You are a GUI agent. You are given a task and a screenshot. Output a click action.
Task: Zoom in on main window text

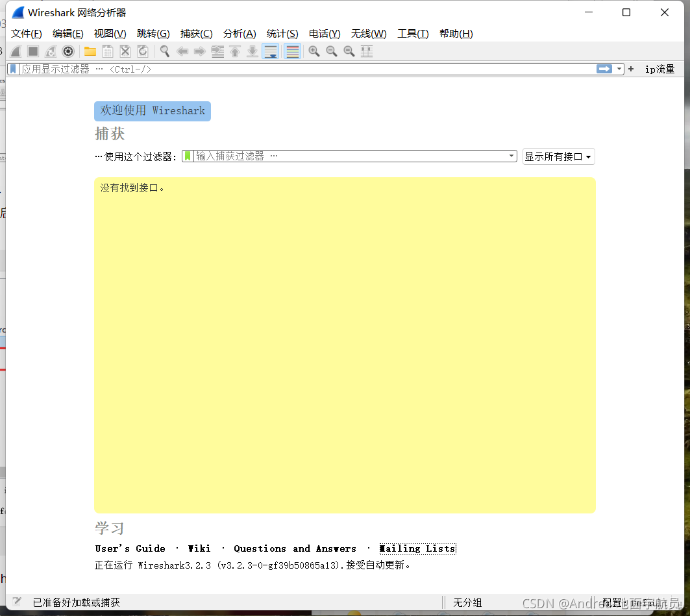(314, 51)
